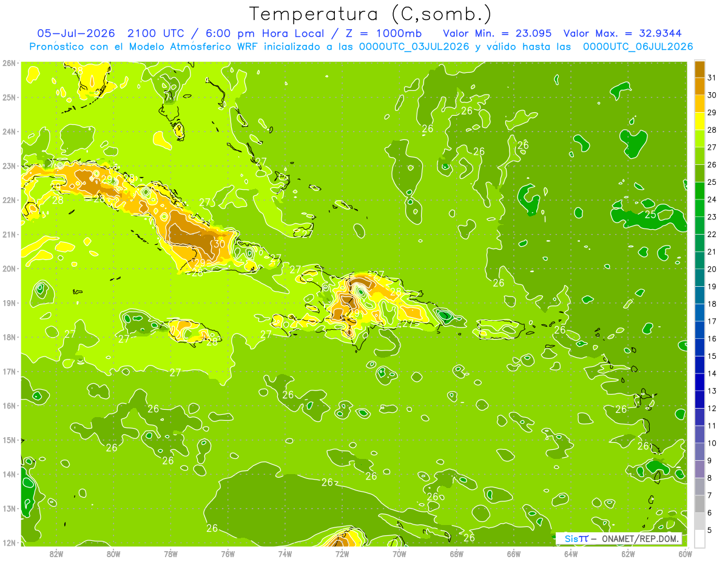728x562 pixels.
Task: Click the yellow colorbar segment between 28 and 29
Action: coord(699,121)
